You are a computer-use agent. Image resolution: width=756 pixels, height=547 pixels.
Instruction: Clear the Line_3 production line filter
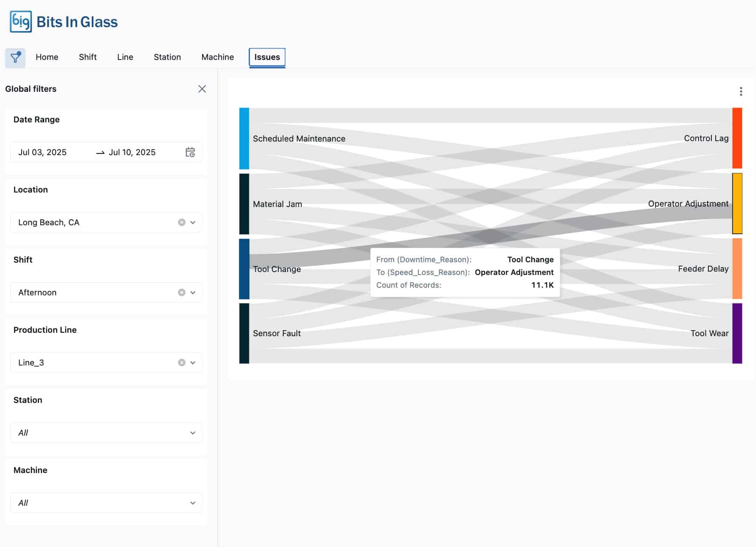click(x=182, y=363)
